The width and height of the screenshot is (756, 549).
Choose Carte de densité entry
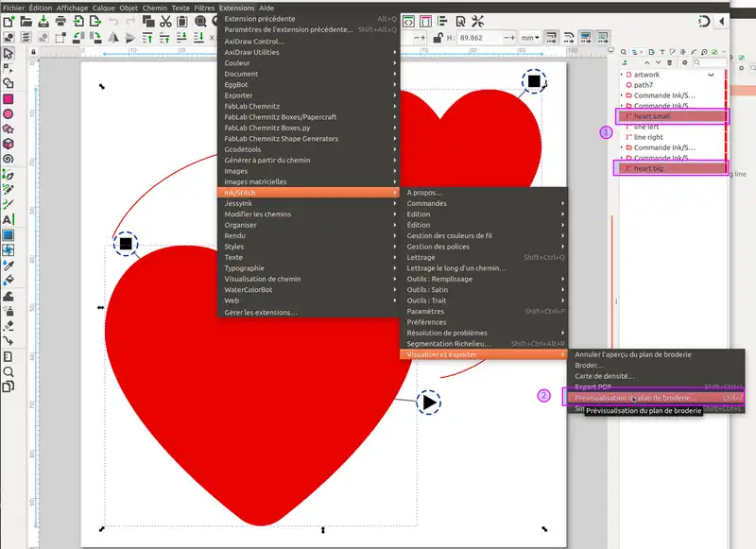[605, 376]
